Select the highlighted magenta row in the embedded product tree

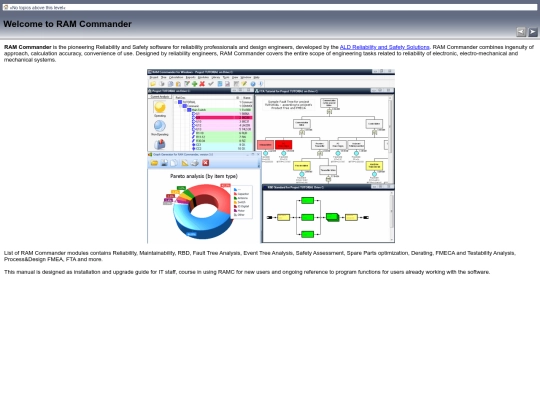pos(224,118)
